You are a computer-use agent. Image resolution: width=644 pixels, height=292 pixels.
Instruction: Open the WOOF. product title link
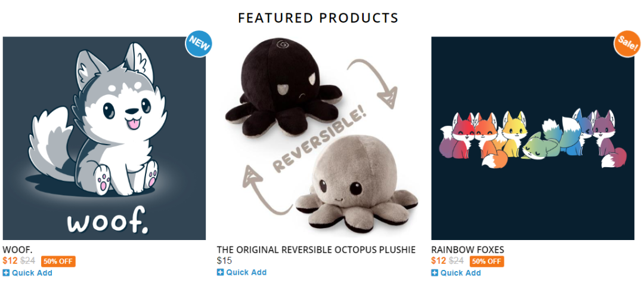click(x=17, y=250)
